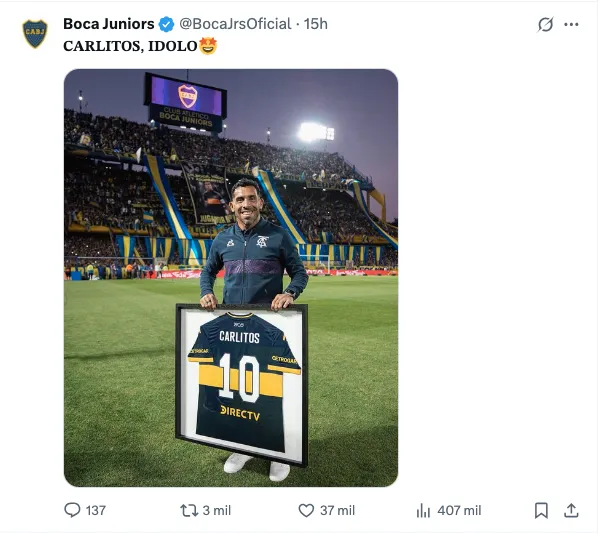Open the stadium photo with framed jersey
Viewport: 600px width, 534px height.
(231, 277)
